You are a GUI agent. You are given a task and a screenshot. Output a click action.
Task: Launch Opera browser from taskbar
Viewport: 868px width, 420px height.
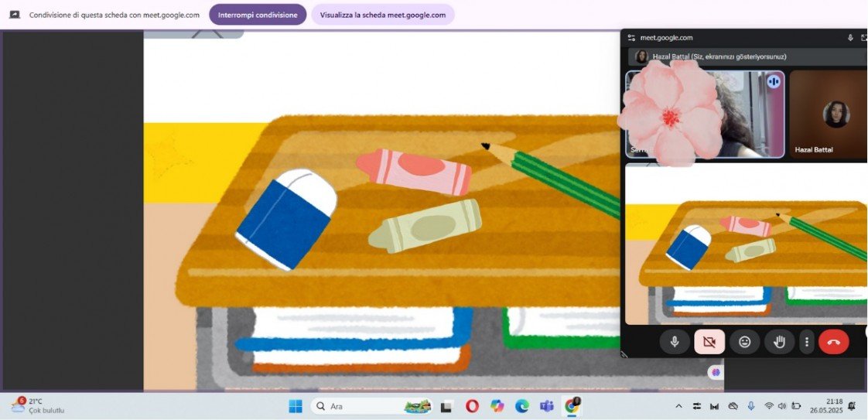tap(472, 406)
